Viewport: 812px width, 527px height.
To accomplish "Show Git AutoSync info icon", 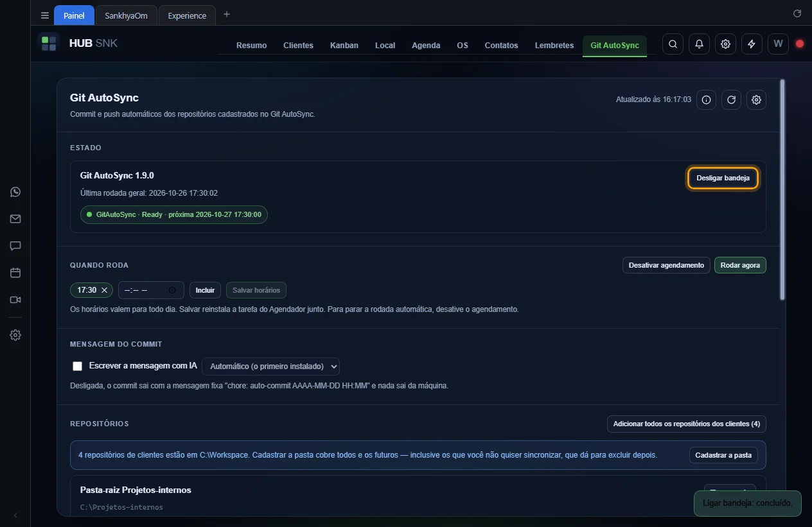I will click(706, 99).
